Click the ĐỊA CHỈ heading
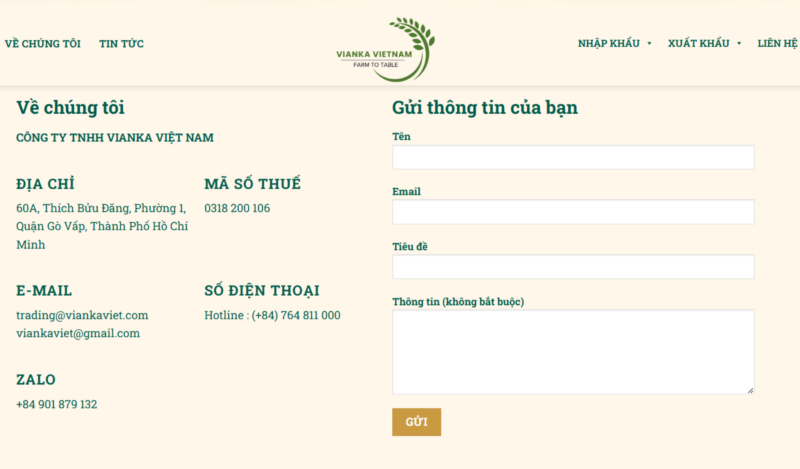The height and width of the screenshot is (469, 800). pos(45,184)
